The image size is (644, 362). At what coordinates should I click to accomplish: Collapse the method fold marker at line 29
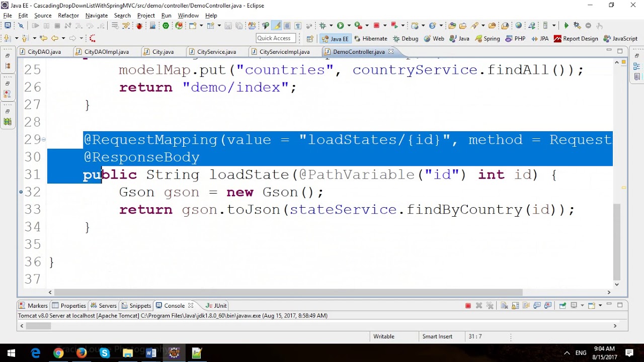[44, 140]
